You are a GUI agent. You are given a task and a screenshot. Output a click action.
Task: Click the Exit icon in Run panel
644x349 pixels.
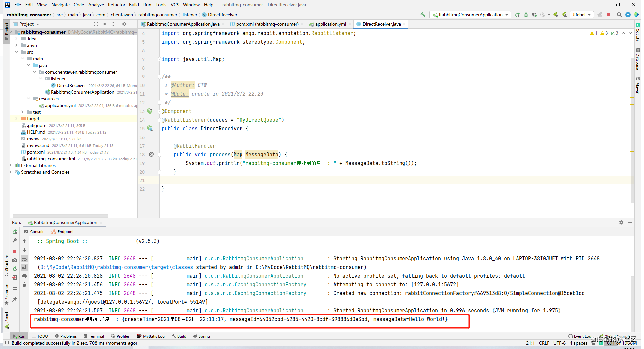point(15,277)
